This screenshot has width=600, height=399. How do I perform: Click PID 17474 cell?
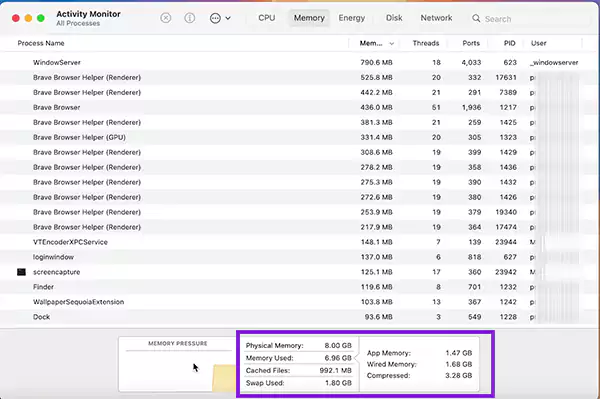tap(506, 227)
